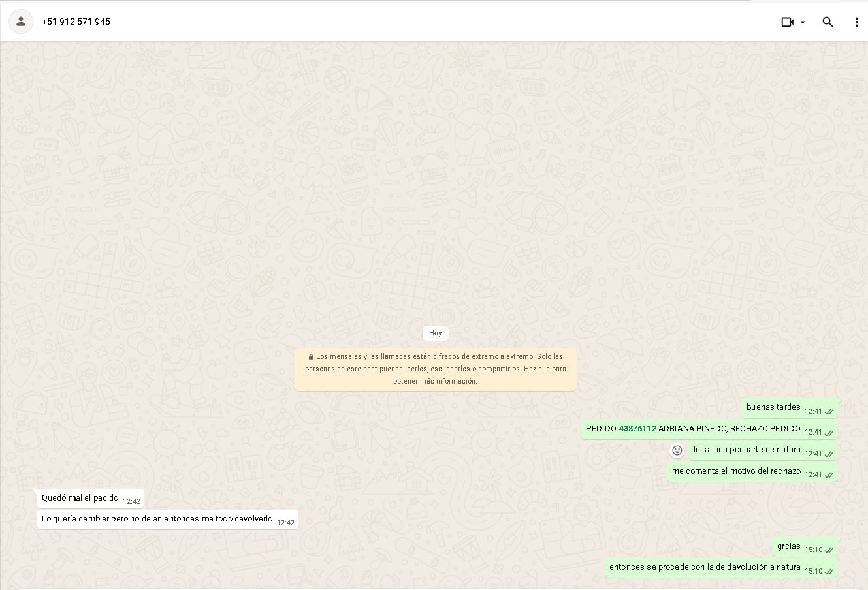Expand the call options dropdown arrow

pos(803,22)
